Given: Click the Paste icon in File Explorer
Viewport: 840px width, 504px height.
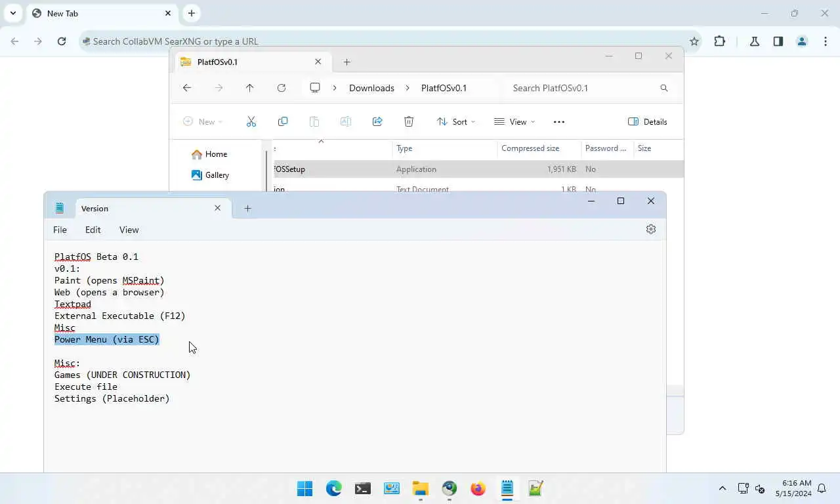Looking at the screenshot, I should point(314,121).
